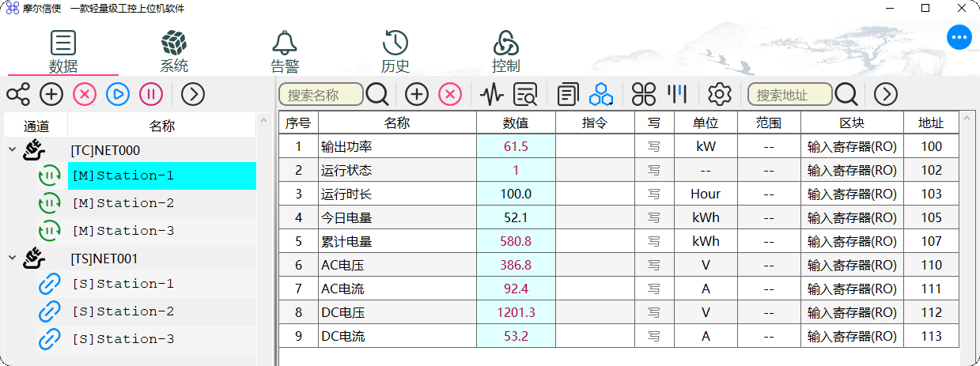Switch to the 历史 history tab
980x366 pixels.
(x=395, y=52)
